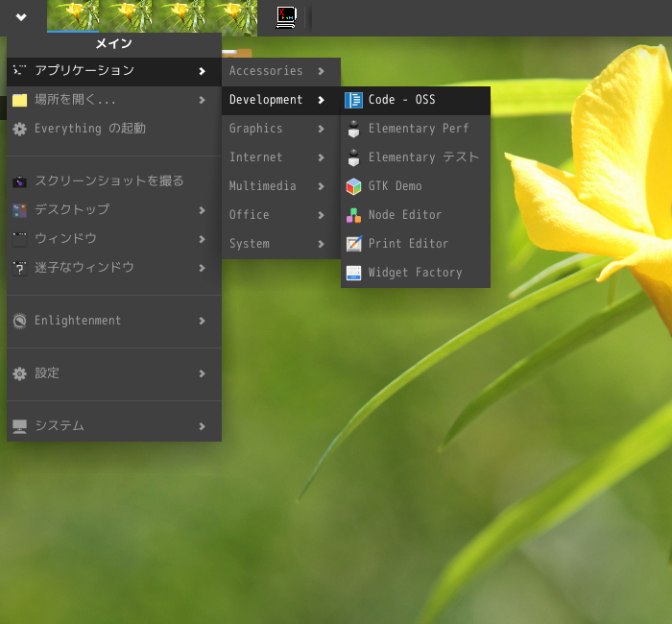Screen dimensions: 672x624
Task: Click the Code - OSS icon
Action: pos(353,100)
